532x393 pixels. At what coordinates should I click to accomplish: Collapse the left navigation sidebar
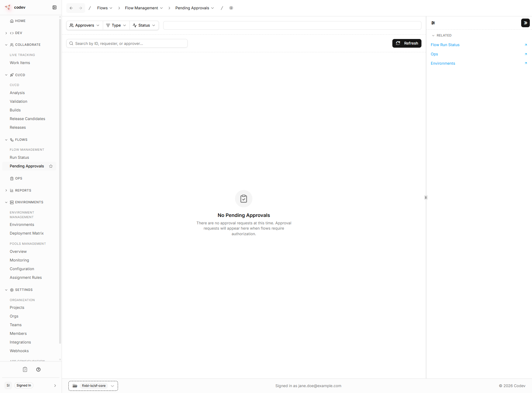pos(55,7)
